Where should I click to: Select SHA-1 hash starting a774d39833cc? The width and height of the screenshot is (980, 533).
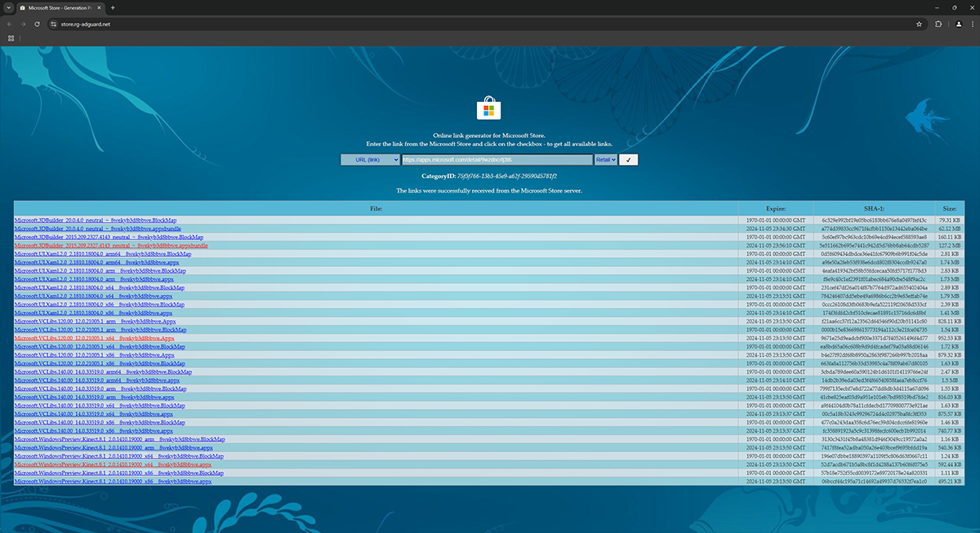click(874, 229)
